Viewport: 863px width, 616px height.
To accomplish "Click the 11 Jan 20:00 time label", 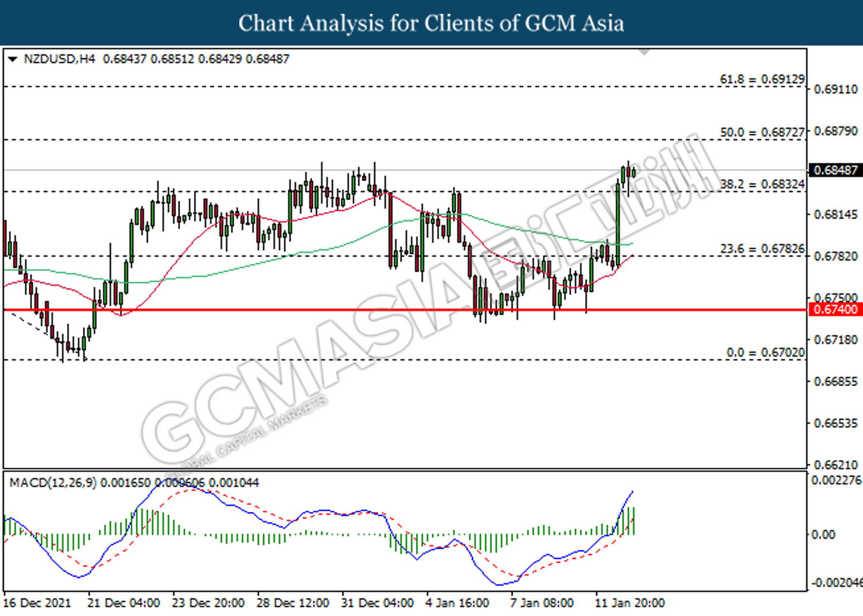I will pos(629,603).
